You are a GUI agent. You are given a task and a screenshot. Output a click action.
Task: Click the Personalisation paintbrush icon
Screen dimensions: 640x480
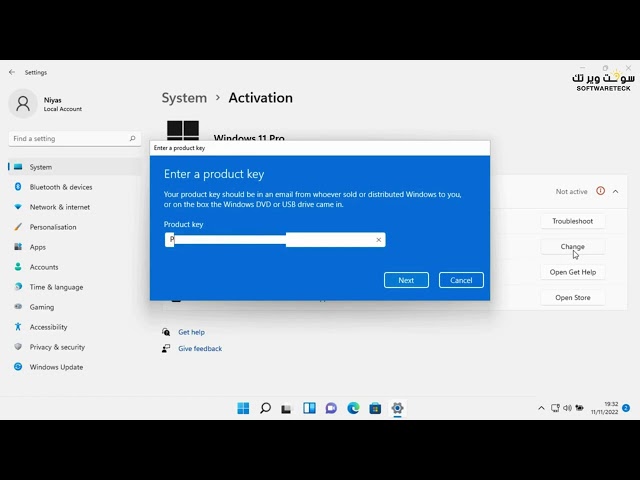(18, 227)
